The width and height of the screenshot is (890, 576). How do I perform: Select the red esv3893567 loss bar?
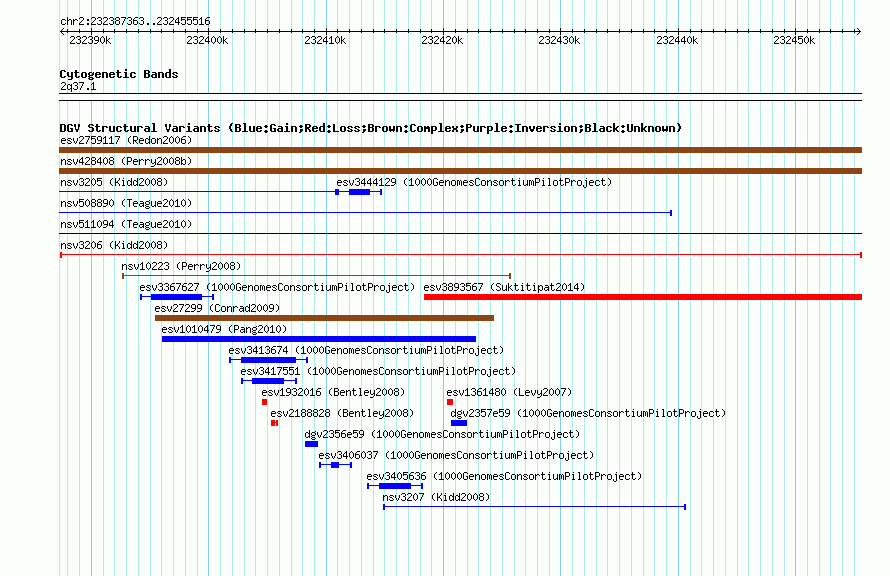point(643,297)
